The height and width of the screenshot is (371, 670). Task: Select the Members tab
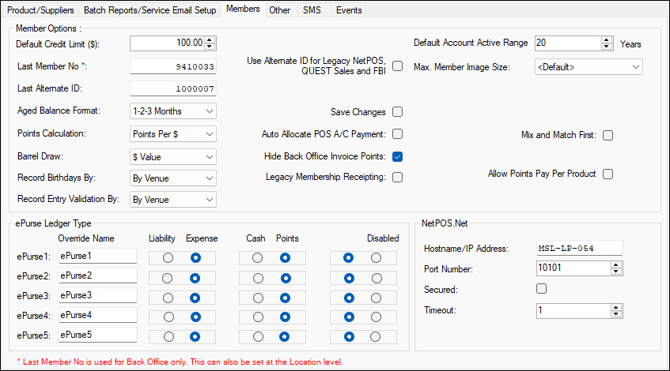click(243, 9)
